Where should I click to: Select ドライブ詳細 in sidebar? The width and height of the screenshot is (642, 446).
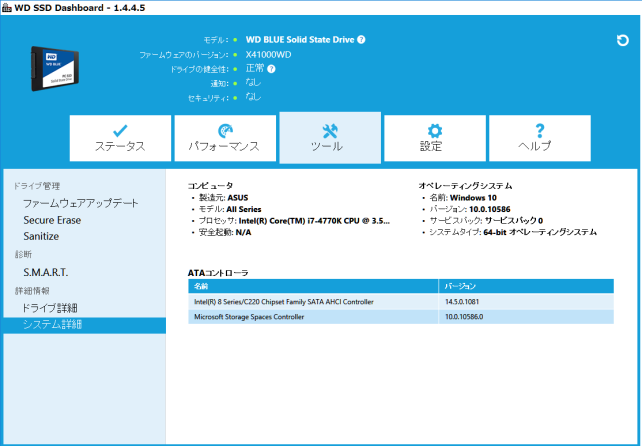click(x=50, y=308)
